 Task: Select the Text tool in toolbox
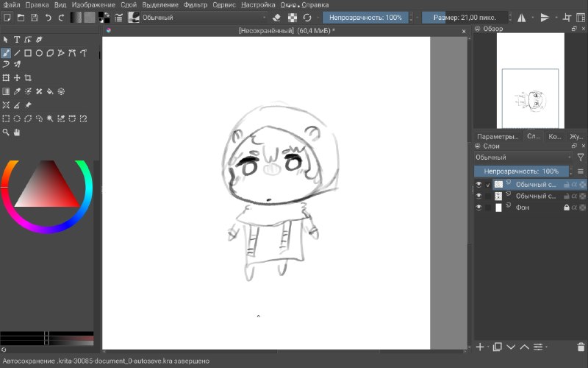[17, 40]
